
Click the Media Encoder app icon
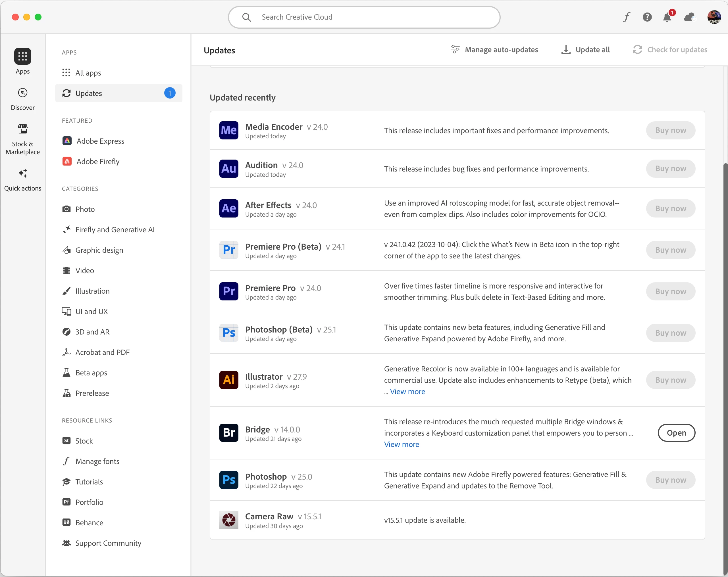228,130
